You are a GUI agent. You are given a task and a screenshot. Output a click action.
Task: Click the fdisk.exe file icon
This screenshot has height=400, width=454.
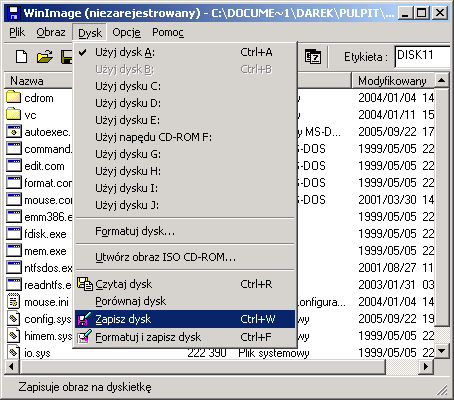[x=14, y=233]
